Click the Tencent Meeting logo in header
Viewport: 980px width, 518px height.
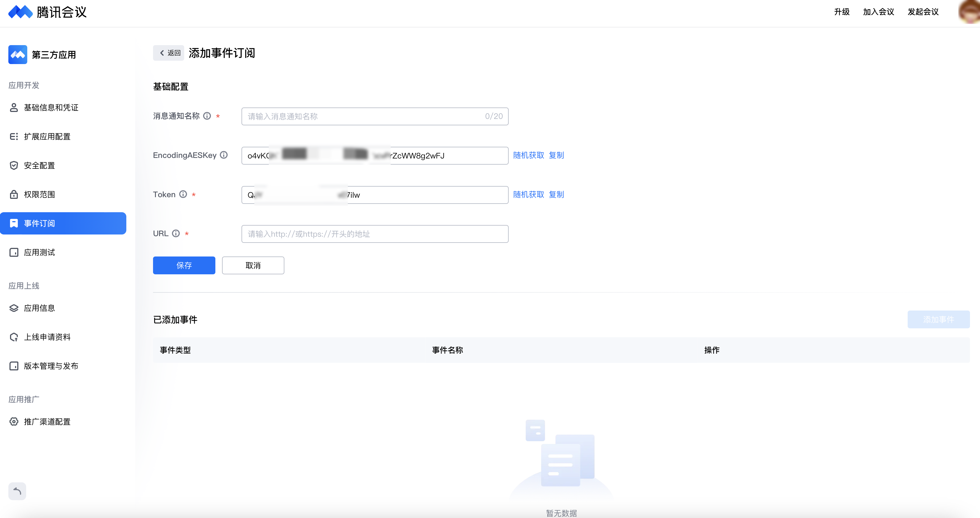click(47, 12)
